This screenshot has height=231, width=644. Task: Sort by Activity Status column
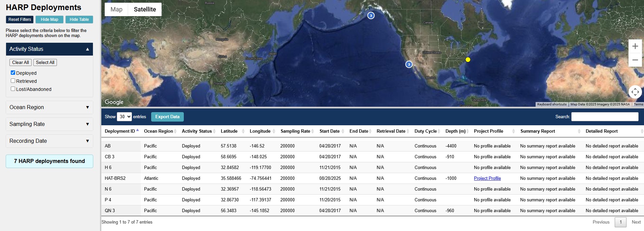tap(198, 131)
